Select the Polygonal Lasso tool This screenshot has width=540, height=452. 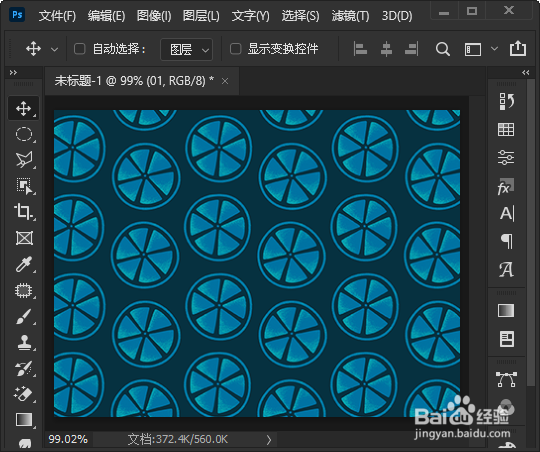(x=24, y=160)
